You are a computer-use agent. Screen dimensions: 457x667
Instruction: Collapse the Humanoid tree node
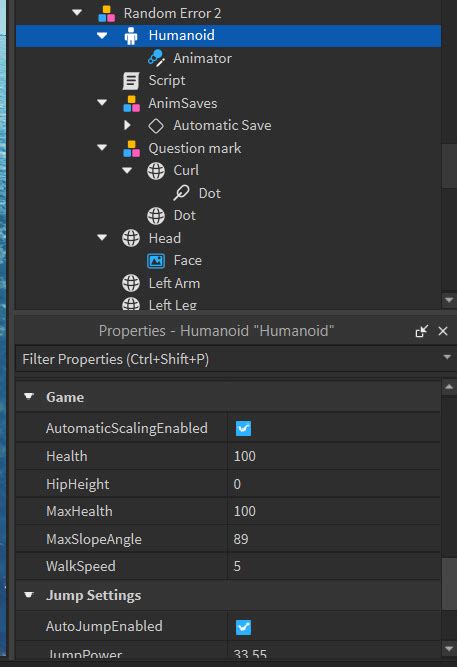(102, 35)
